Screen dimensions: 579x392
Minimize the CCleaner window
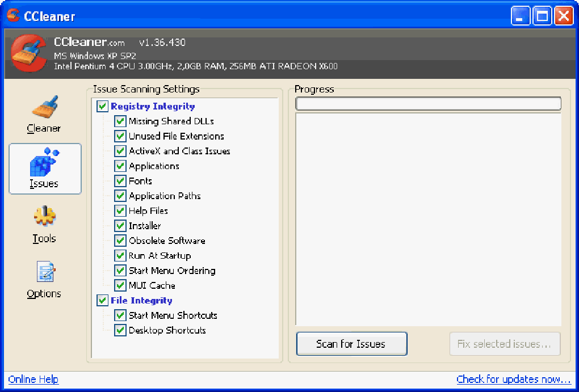521,16
